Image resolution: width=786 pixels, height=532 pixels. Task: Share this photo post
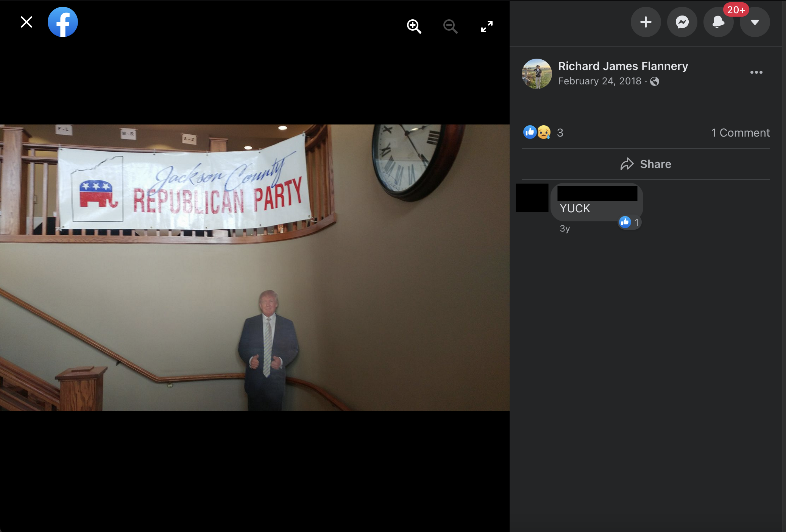[x=646, y=164]
